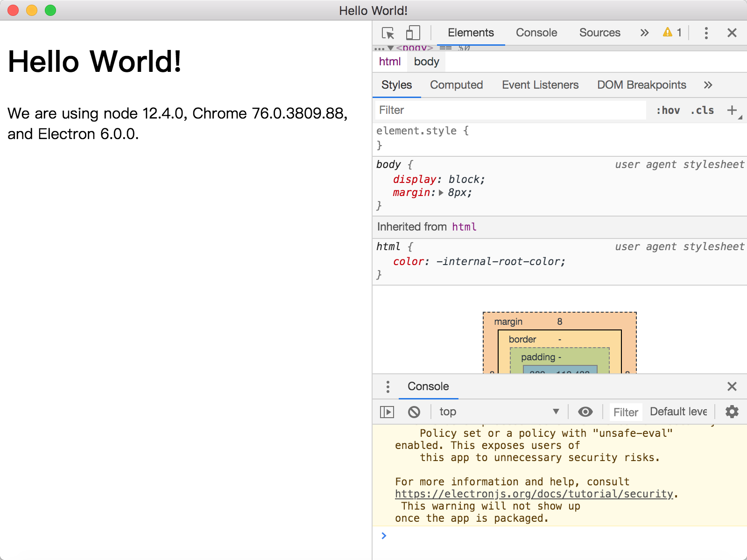
Task: Toggle the device toolbar icon
Action: pyautogui.click(x=413, y=33)
